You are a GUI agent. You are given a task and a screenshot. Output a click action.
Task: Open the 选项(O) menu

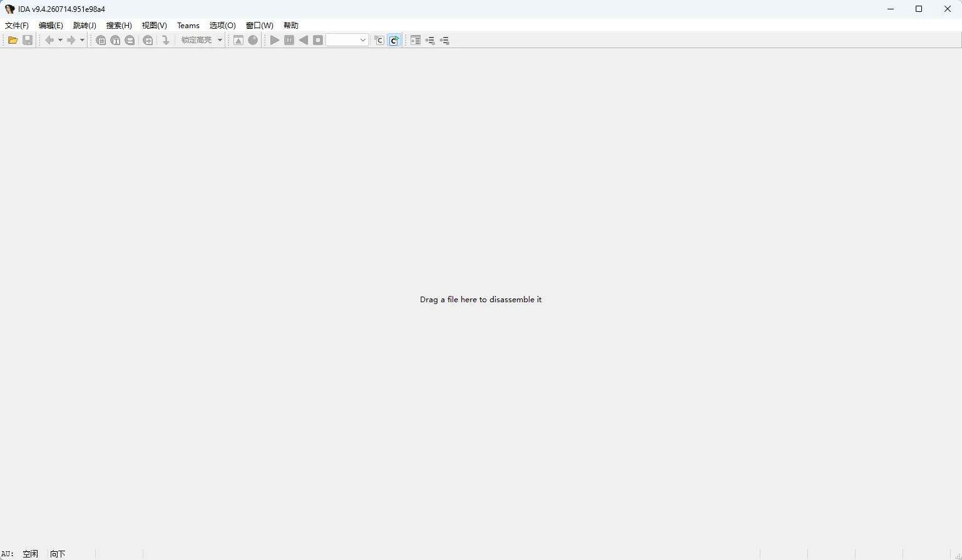pyautogui.click(x=223, y=26)
